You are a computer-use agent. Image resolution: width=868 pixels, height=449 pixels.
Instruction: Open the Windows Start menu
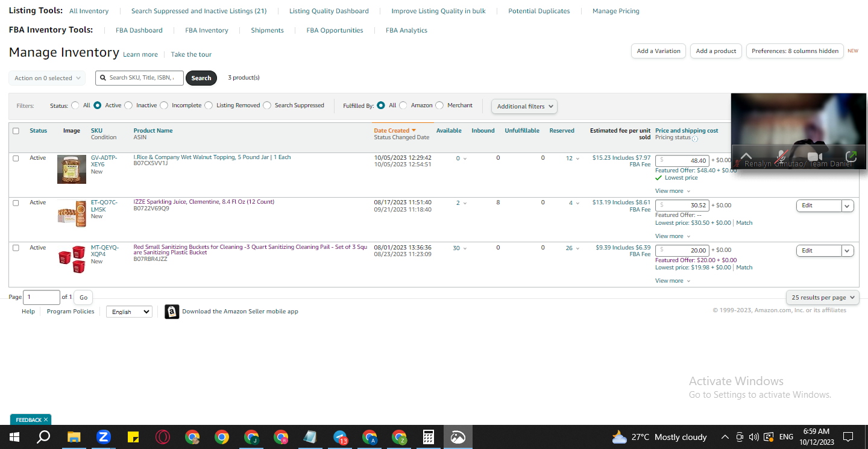point(14,437)
